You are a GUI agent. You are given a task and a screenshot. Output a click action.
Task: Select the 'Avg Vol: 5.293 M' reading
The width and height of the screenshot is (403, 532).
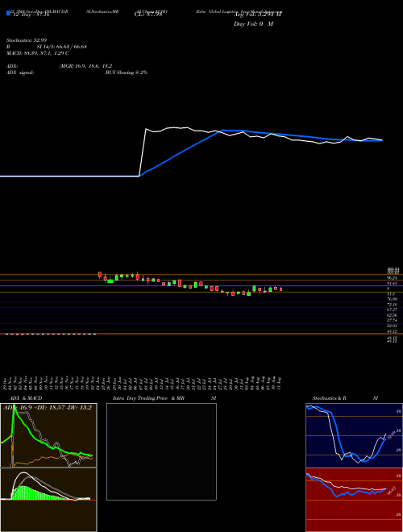(257, 15)
